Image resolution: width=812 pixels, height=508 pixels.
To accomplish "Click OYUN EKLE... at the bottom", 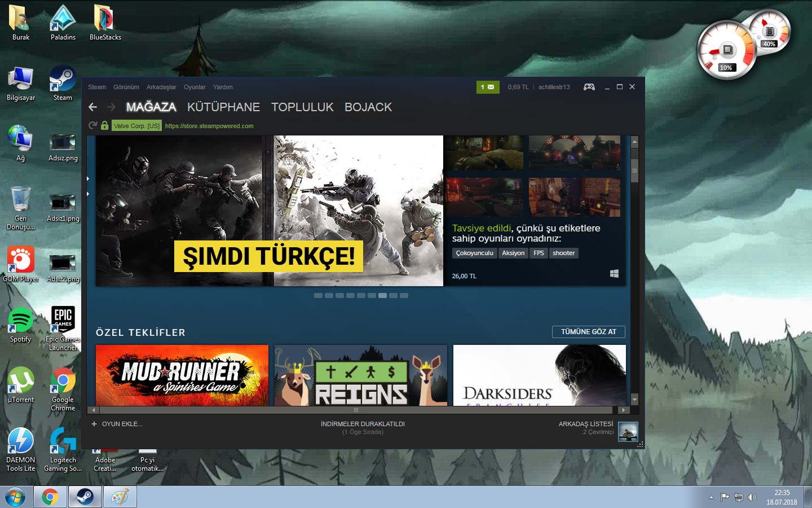I will point(122,424).
